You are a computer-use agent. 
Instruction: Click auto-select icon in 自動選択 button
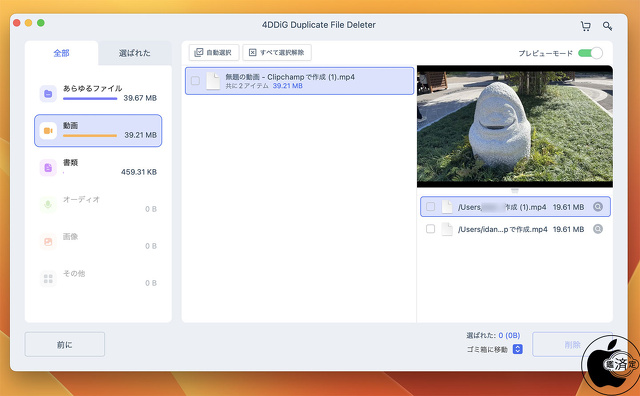pyautogui.click(x=199, y=52)
